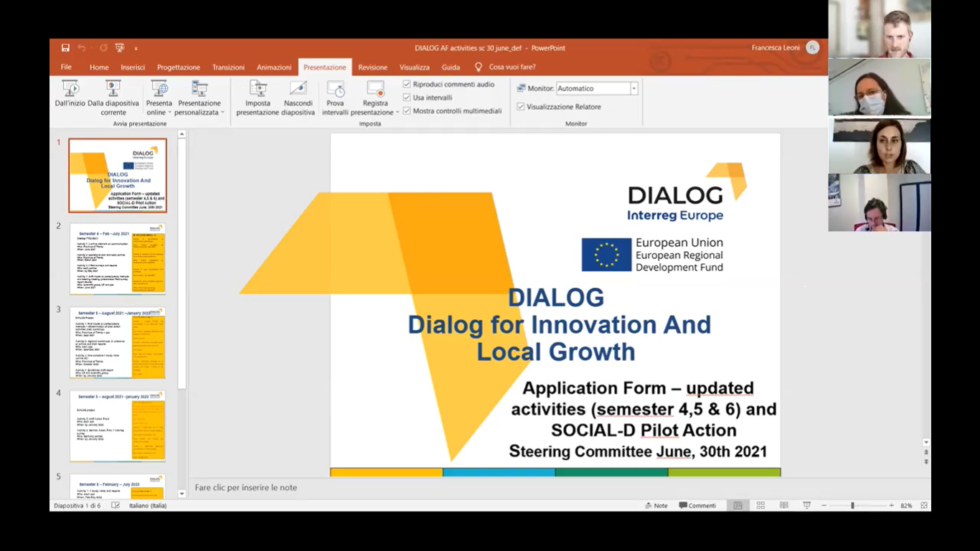Click the FL user avatar circle
Viewport: 980px width, 551px height.
[x=812, y=47]
